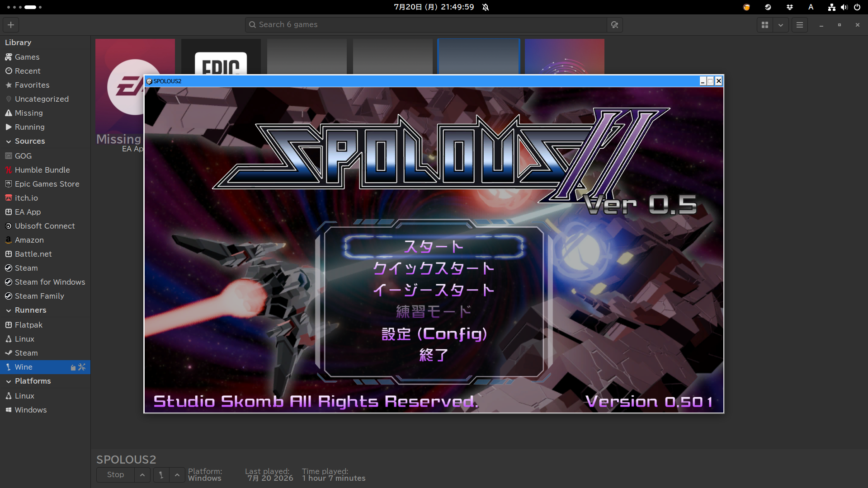868x488 pixels.
Task: Open 設定 (Config) in the game menu
Action: point(434,334)
